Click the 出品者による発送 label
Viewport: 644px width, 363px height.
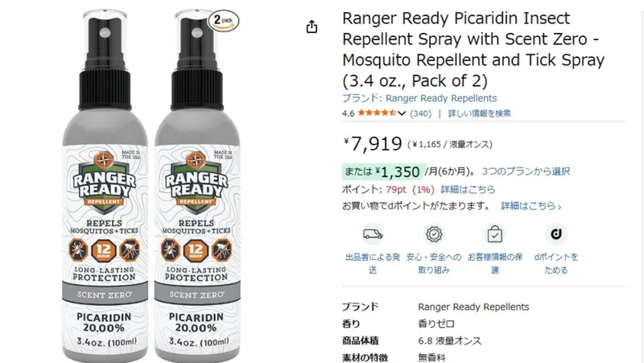pyautogui.click(x=373, y=263)
